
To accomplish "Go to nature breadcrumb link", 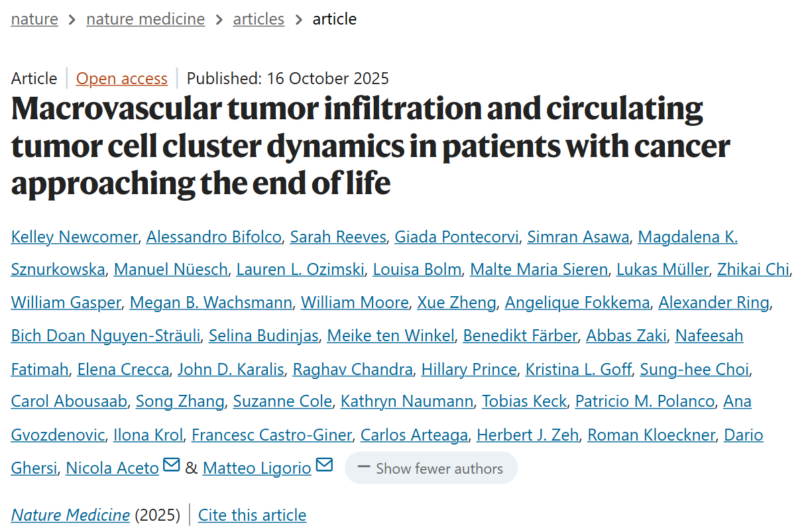I will pyautogui.click(x=34, y=19).
